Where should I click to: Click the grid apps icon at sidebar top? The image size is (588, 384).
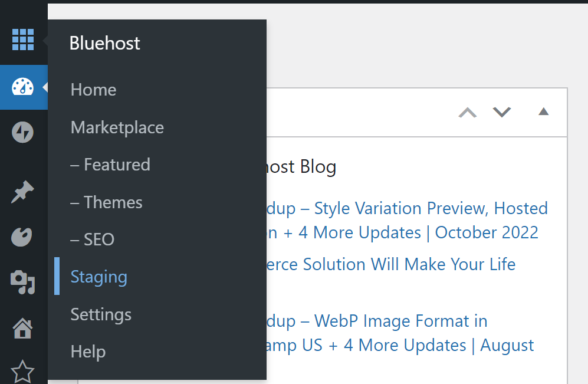(x=24, y=40)
